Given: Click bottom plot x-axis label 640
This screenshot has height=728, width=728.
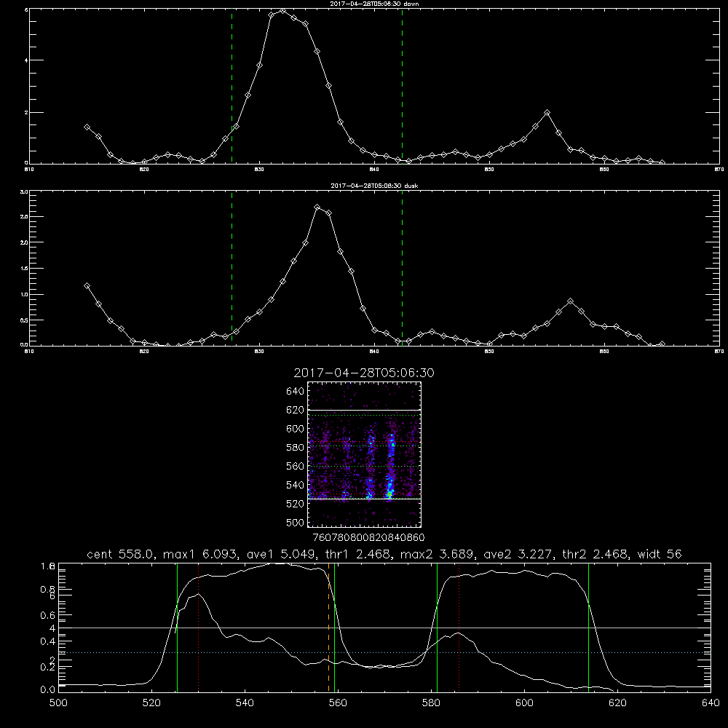Looking at the screenshot, I should [711, 703].
